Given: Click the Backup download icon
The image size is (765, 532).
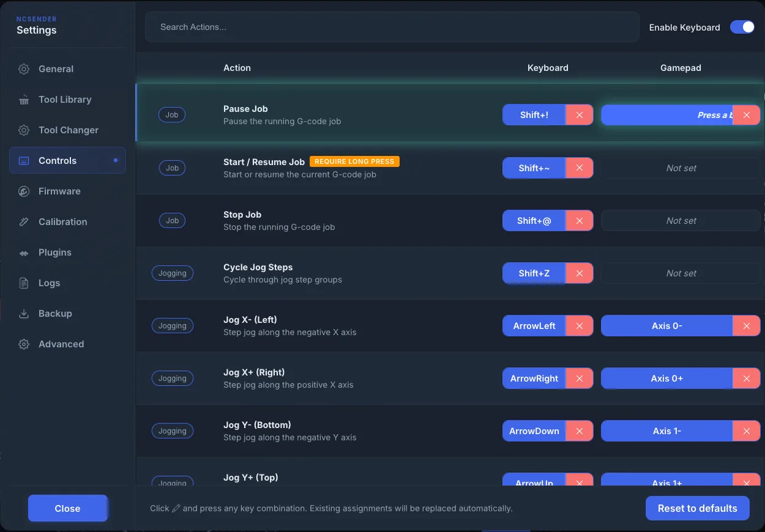Looking at the screenshot, I should (24, 314).
